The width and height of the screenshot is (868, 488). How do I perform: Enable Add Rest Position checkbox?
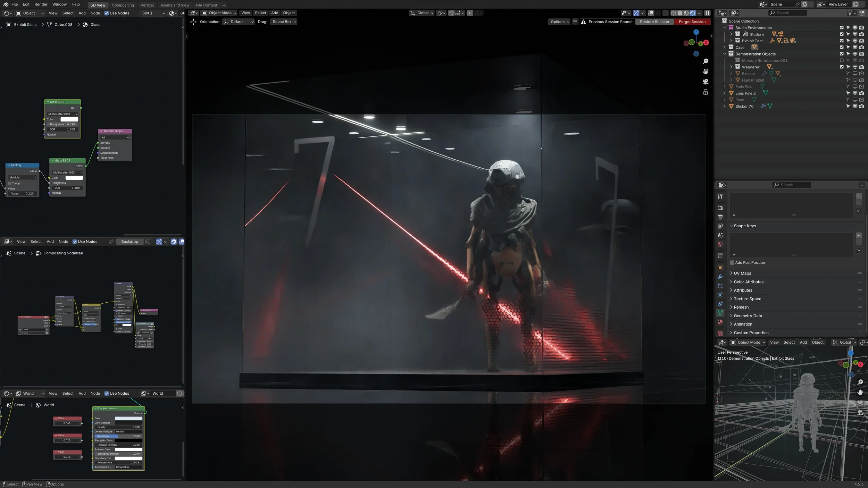[x=732, y=263]
